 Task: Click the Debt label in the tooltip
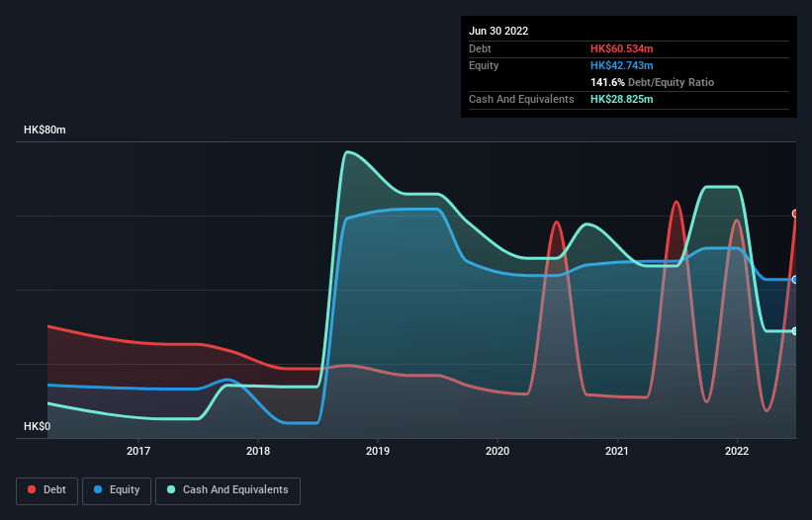(480, 48)
